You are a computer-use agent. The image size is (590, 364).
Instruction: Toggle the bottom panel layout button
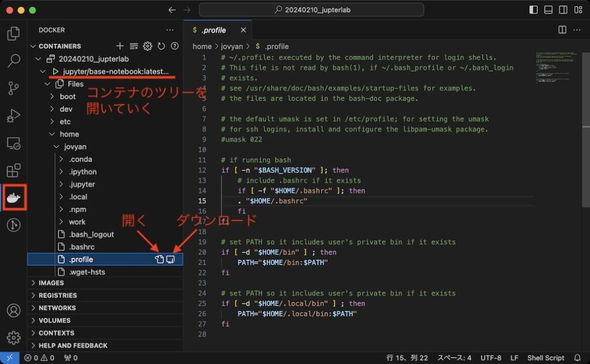pos(548,10)
